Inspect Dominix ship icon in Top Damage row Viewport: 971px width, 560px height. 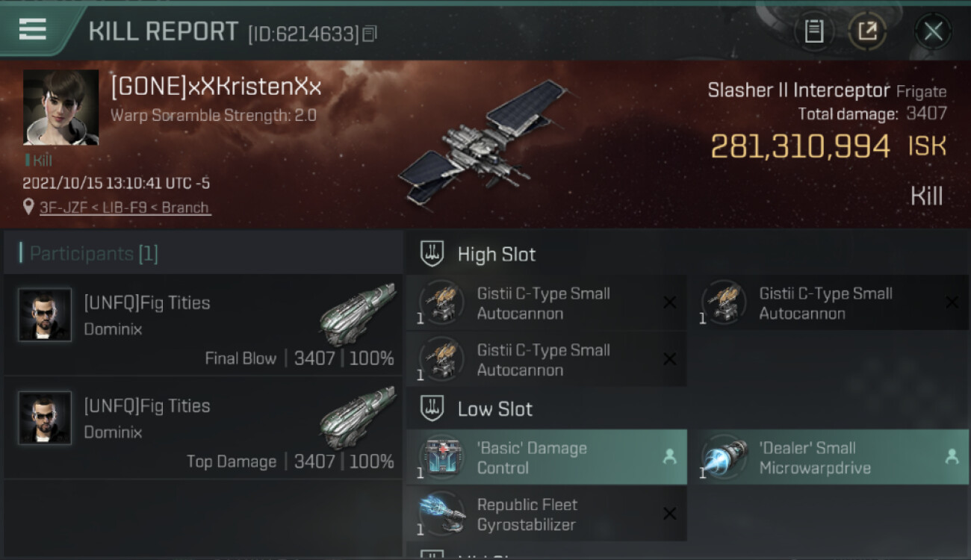point(358,417)
